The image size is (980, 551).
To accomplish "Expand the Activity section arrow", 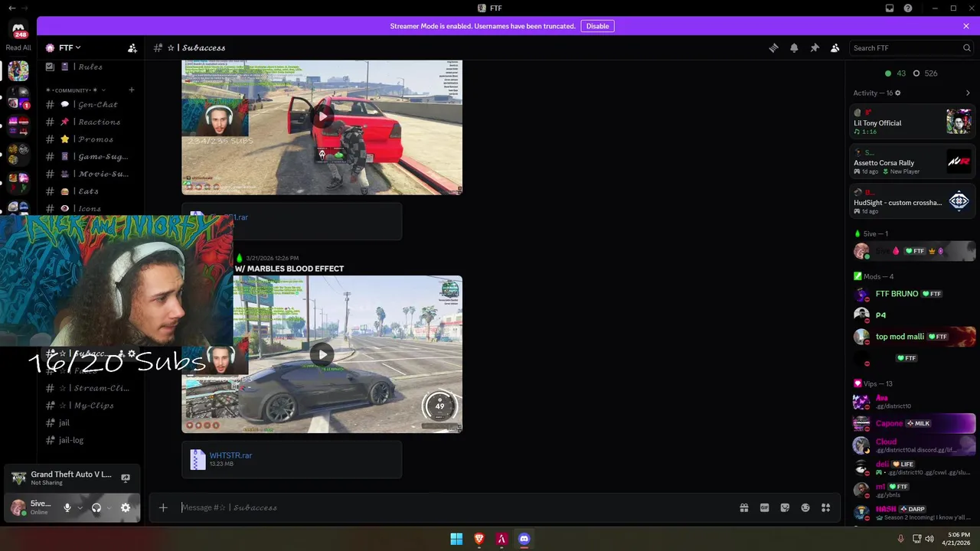I will coord(968,93).
